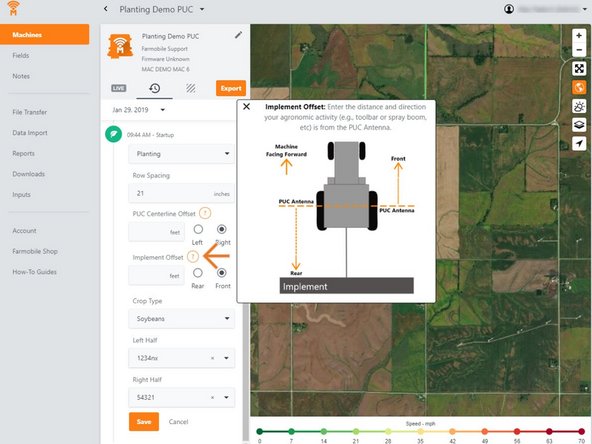The width and height of the screenshot is (592, 444).
Task: Click the orange Export button
Action: (x=231, y=88)
